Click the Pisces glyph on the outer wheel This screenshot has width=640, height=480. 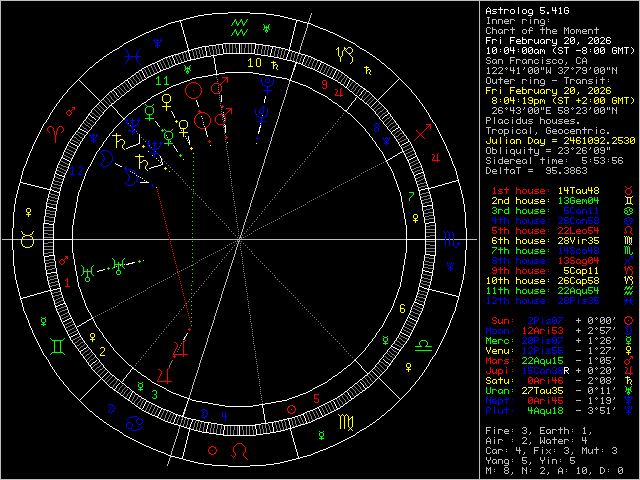click(x=132, y=54)
